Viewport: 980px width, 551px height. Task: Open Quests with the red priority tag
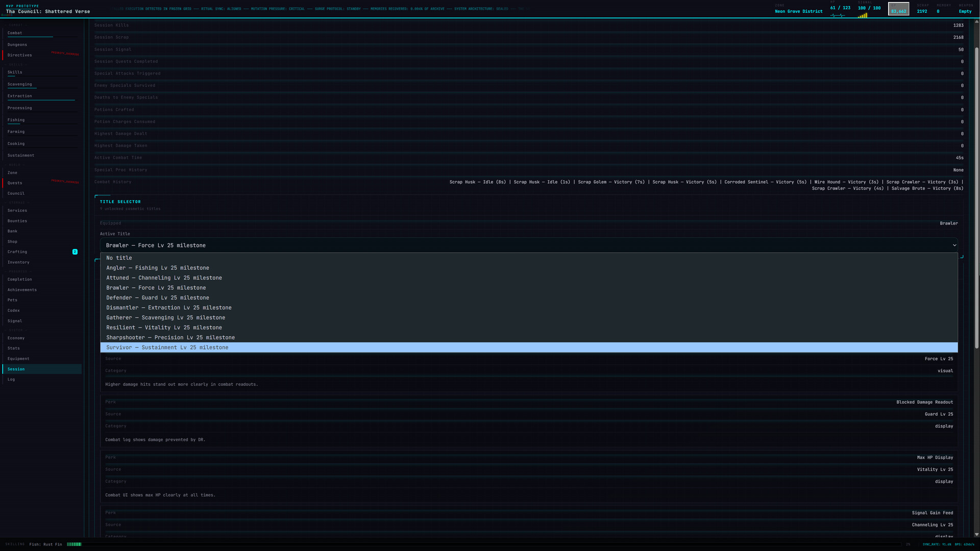click(15, 183)
